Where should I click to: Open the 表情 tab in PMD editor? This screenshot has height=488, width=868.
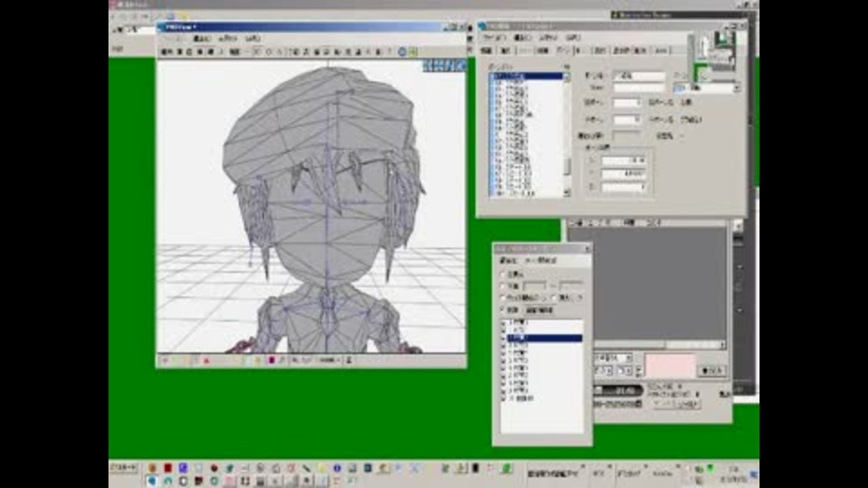tap(600, 51)
